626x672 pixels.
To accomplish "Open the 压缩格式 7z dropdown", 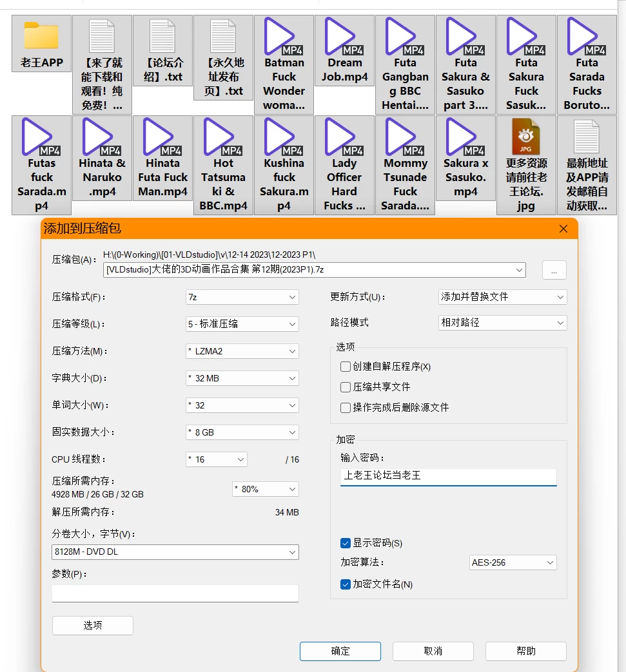I will click(x=242, y=297).
